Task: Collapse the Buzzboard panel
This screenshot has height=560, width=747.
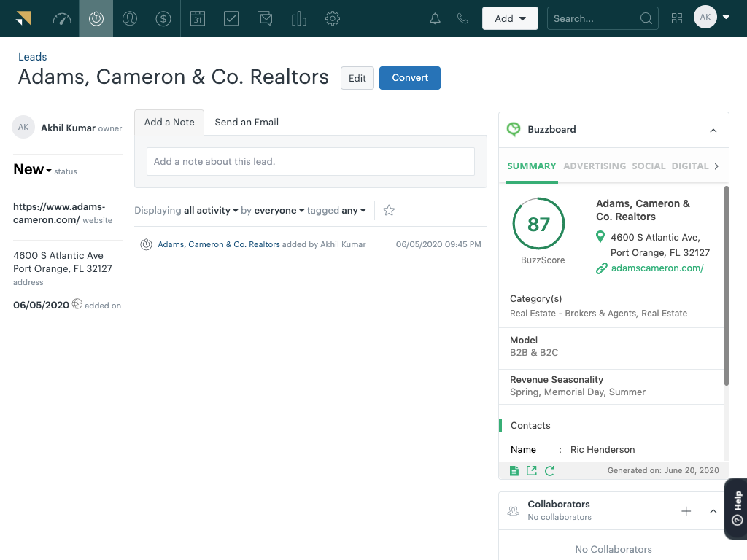Action: pyautogui.click(x=713, y=131)
